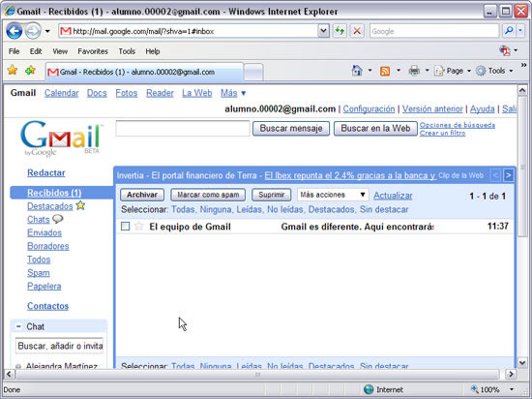Click the Print icon

coord(414,71)
